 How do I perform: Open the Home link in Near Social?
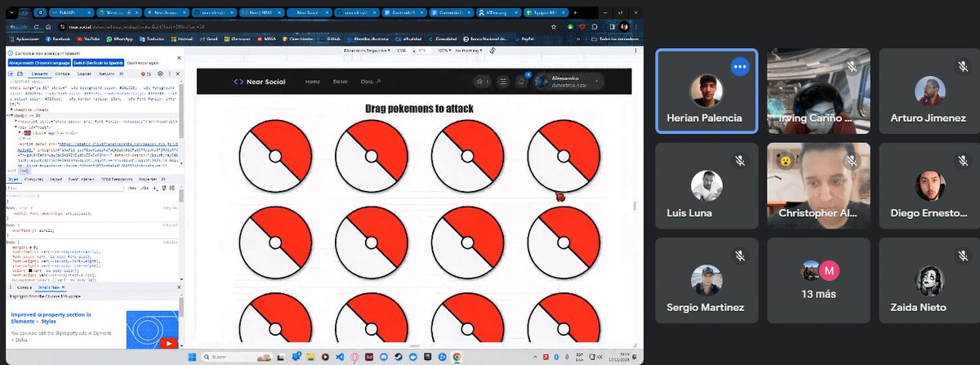coord(312,82)
